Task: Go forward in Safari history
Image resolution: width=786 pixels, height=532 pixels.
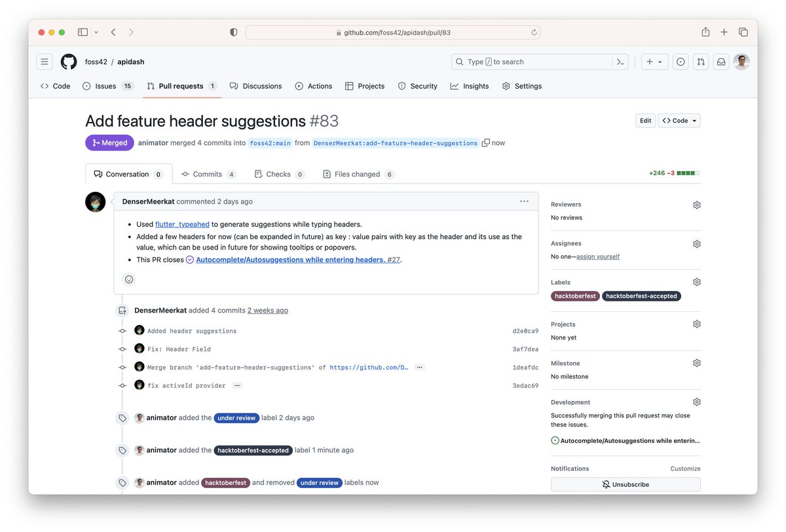Action: pos(131,32)
